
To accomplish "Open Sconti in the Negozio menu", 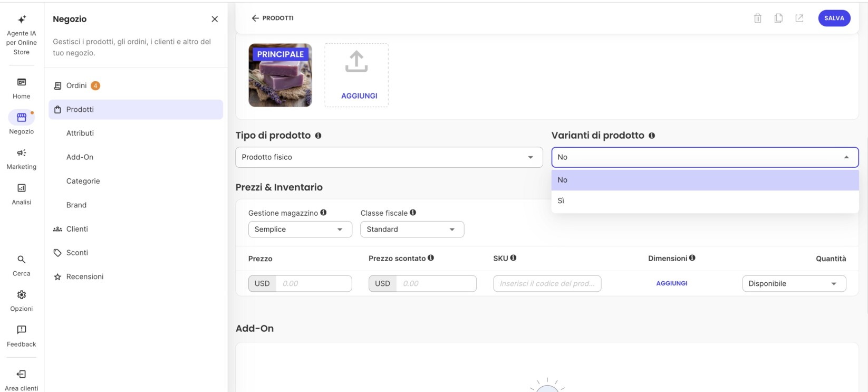I will pyautogui.click(x=136, y=253).
